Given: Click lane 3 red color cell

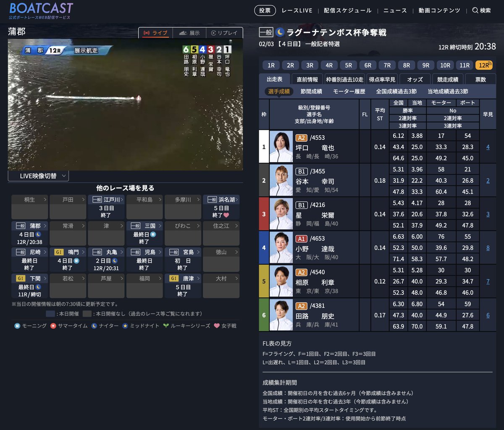Looking at the screenshot, I should [x=264, y=214].
